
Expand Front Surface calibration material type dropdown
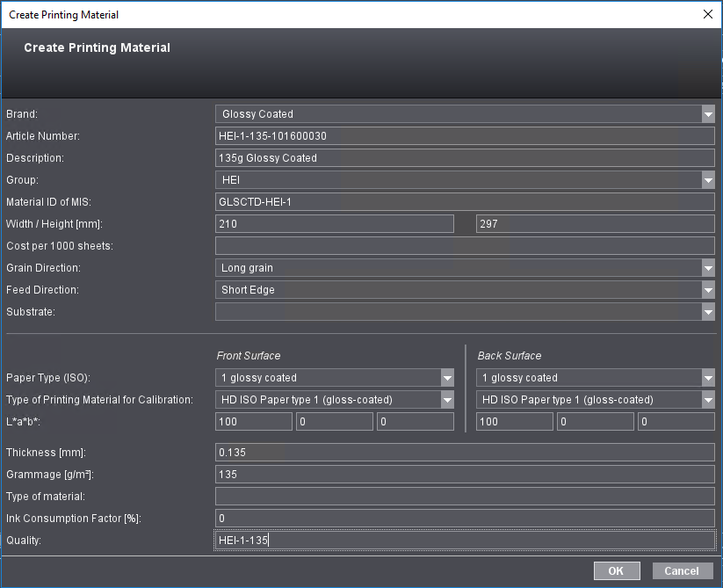446,400
